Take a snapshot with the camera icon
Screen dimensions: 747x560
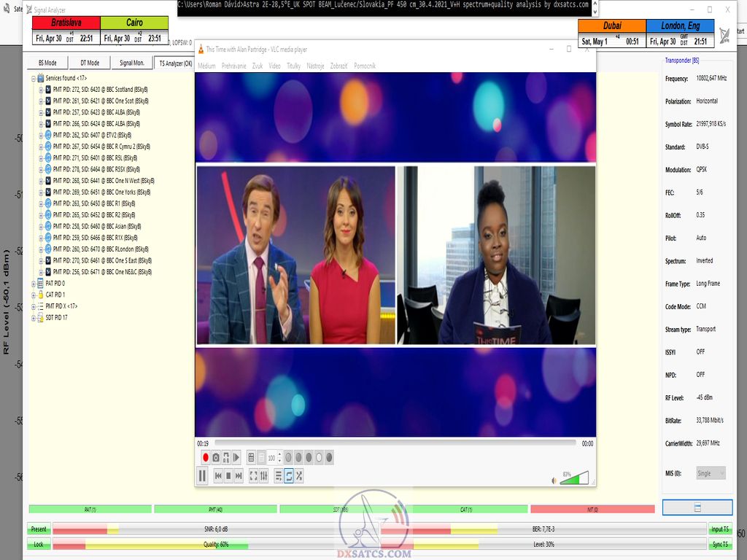click(216, 458)
